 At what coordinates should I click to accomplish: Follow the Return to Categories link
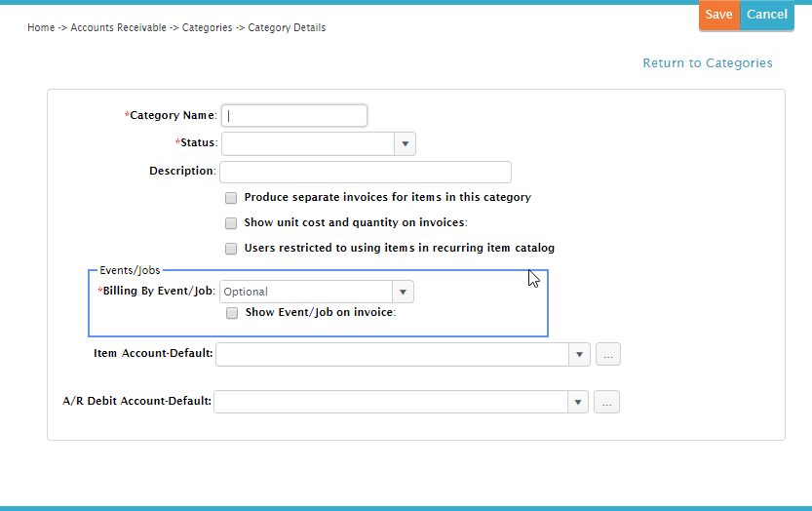tap(708, 63)
